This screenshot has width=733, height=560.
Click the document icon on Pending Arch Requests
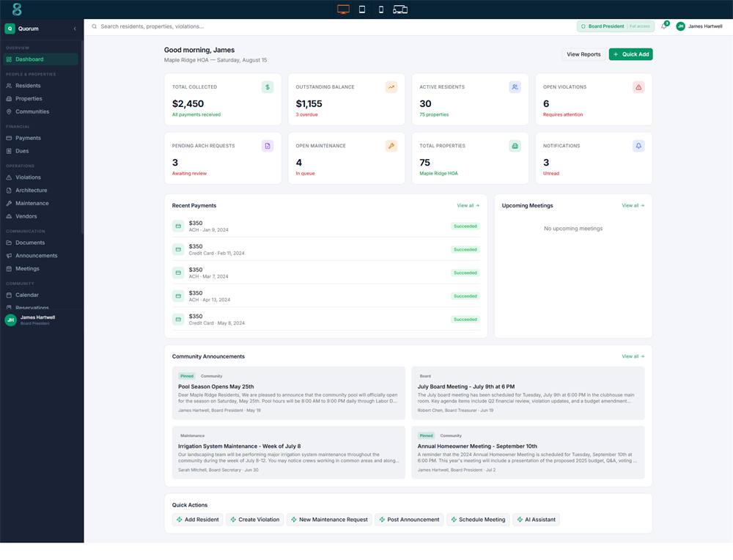(268, 146)
